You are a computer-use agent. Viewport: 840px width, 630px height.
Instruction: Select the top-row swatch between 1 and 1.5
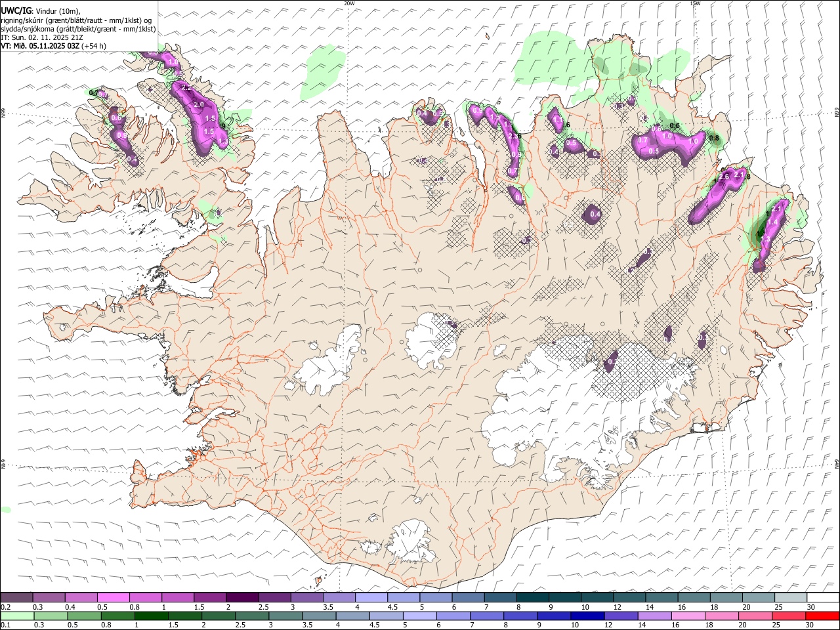point(178,597)
